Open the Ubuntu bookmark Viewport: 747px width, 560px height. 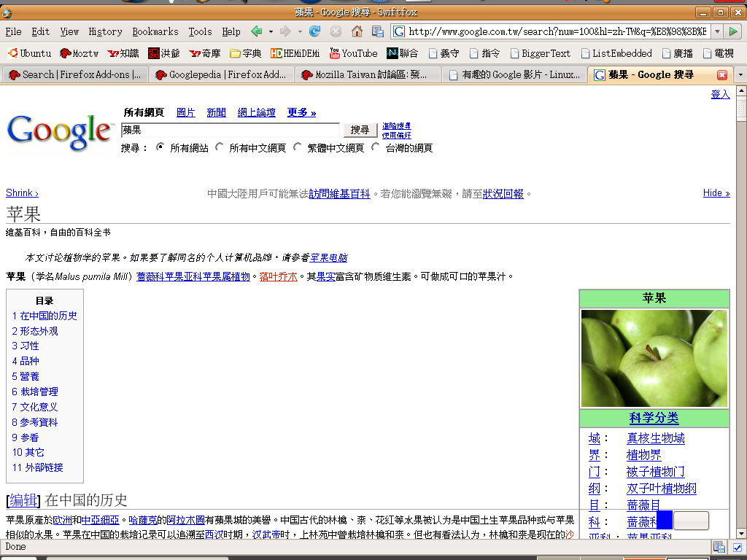coord(29,53)
